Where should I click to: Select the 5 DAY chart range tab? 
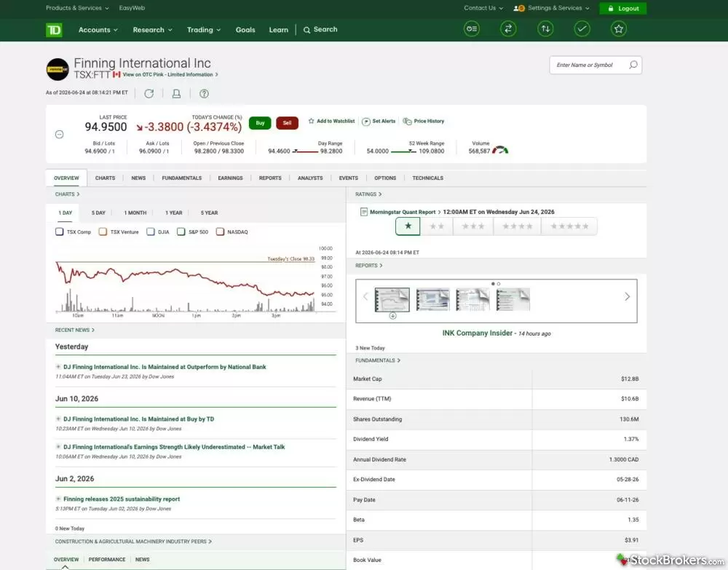(98, 213)
